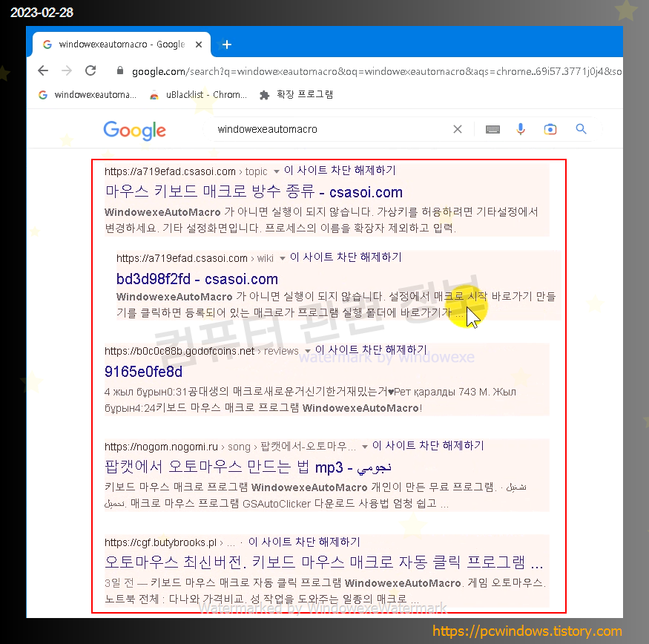Click the address bar URL
This screenshot has height=644, width=649.
[377, 72]
